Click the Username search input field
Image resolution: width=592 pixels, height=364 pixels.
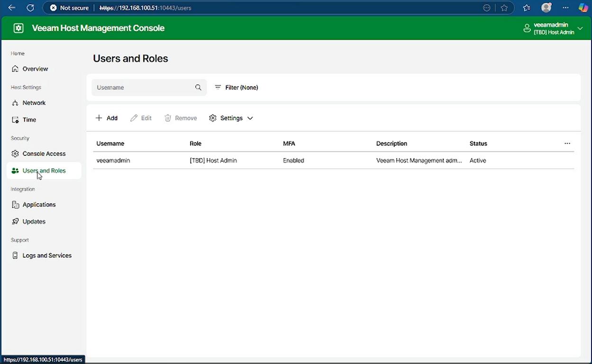tap(142, 88)
